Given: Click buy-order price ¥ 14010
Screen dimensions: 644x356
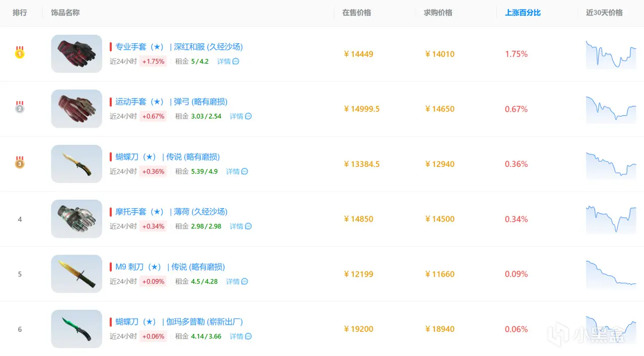Looking at the screenshot, I should coord(440,54).
